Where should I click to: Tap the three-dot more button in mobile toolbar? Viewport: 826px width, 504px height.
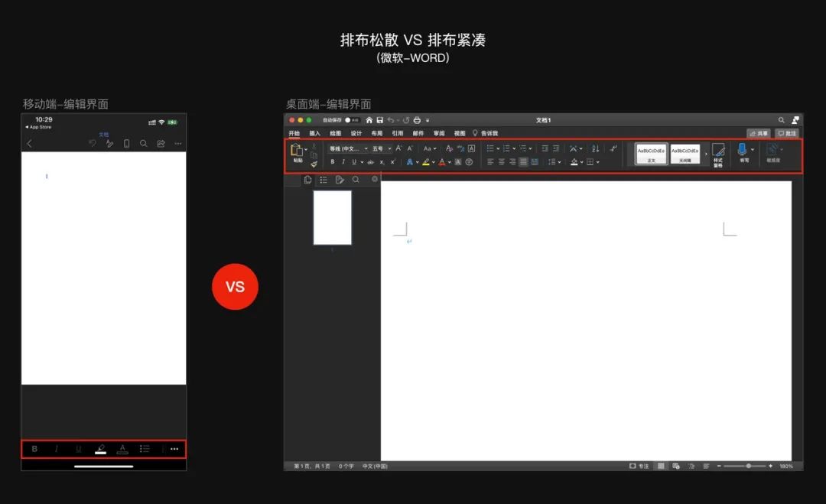tap(174, 449)
